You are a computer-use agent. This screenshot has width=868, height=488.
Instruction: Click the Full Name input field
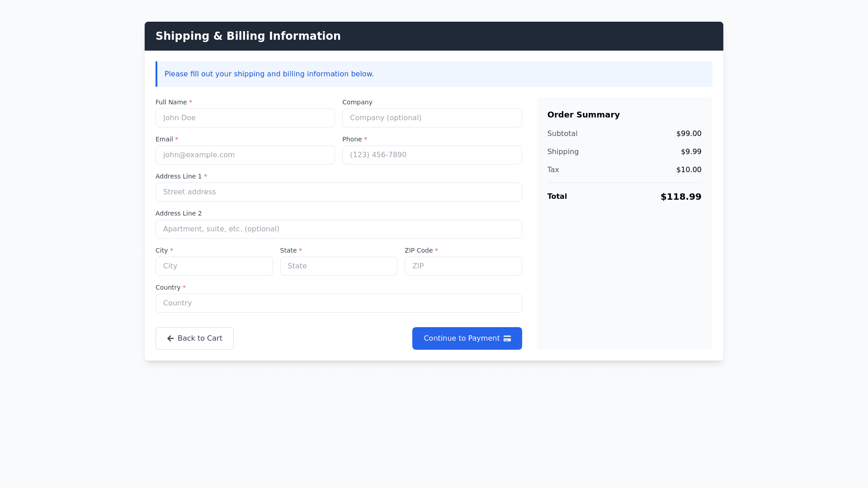[x=245, y=118]
